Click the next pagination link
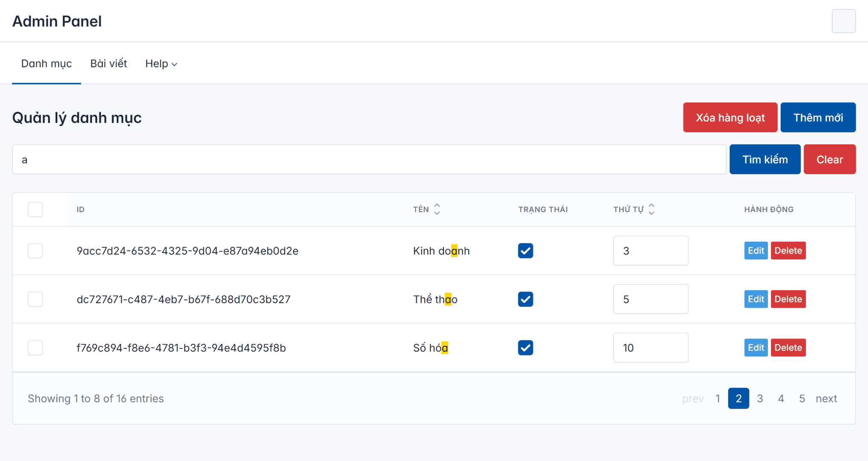868x461 pixels. (826, 398)
